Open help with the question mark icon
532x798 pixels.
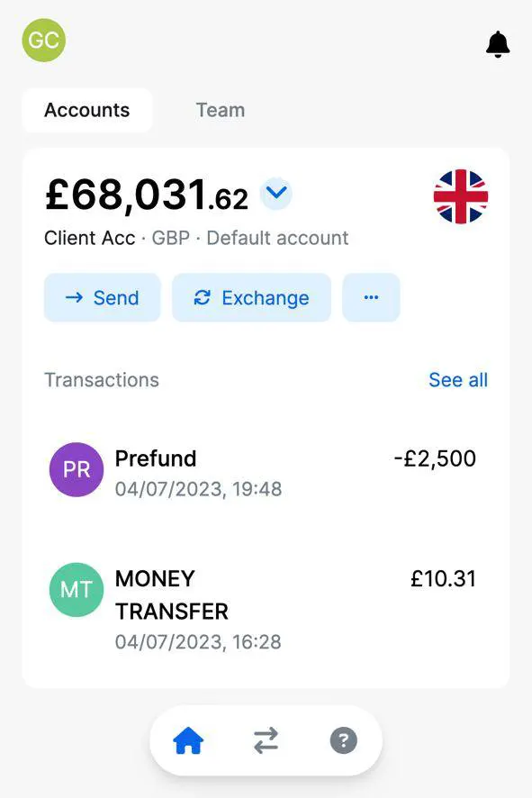[344, 740]
